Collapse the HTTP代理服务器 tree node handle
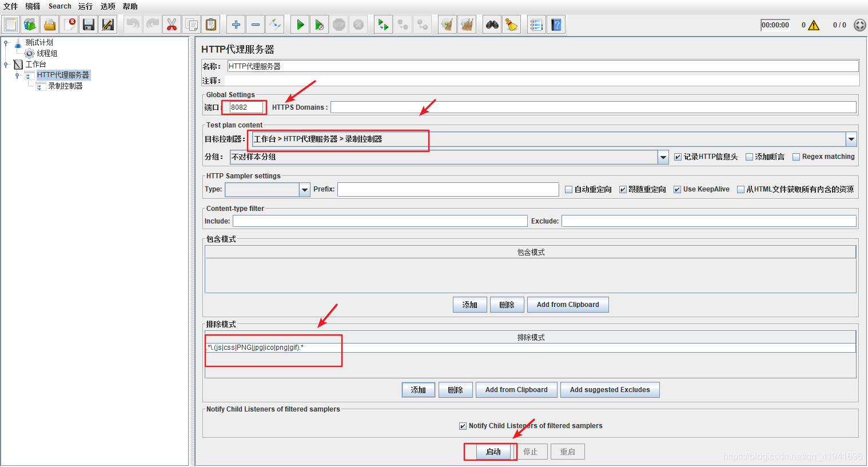Image resolution: width=868 pixels, height=467 pixels. point(17,75)
